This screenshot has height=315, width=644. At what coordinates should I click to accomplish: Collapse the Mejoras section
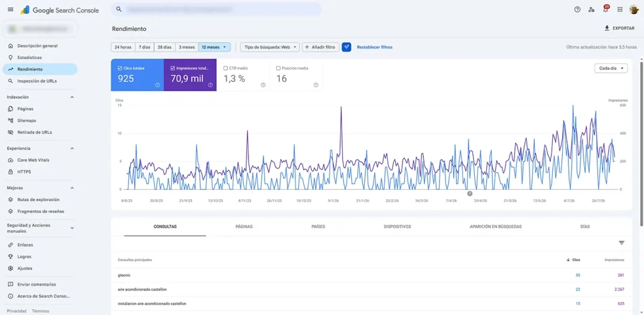coord(72,188)
